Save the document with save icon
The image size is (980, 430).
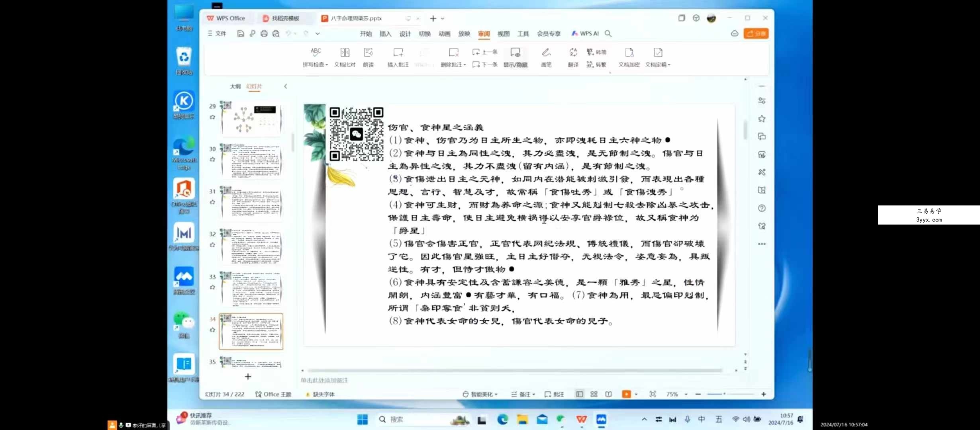(x=240, y=33)
